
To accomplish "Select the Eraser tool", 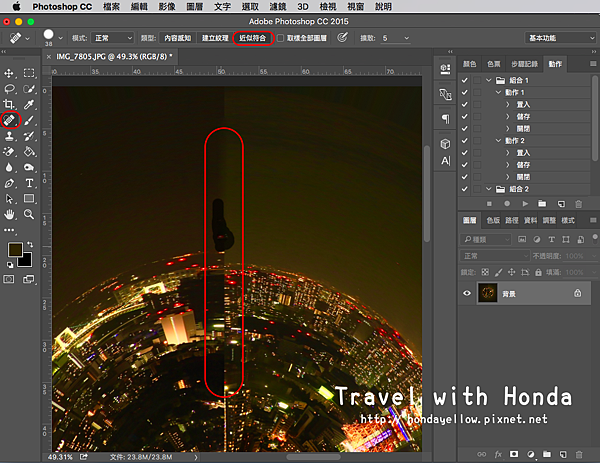I will pos(9,152).
